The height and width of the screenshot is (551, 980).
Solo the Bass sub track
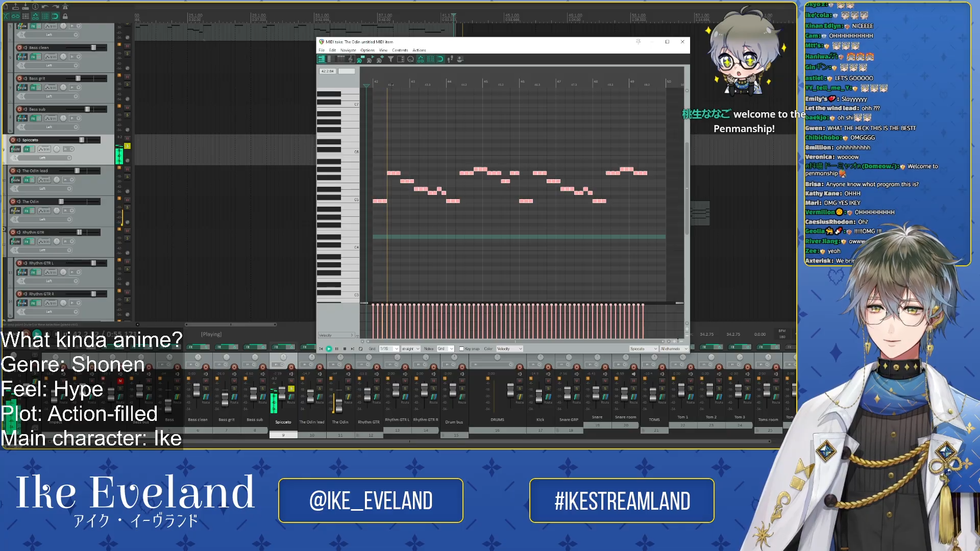(x=127, y=115)
